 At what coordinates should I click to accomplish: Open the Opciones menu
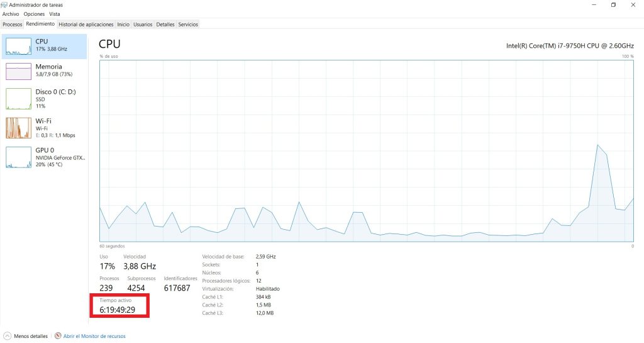click(x=34, y=14)
